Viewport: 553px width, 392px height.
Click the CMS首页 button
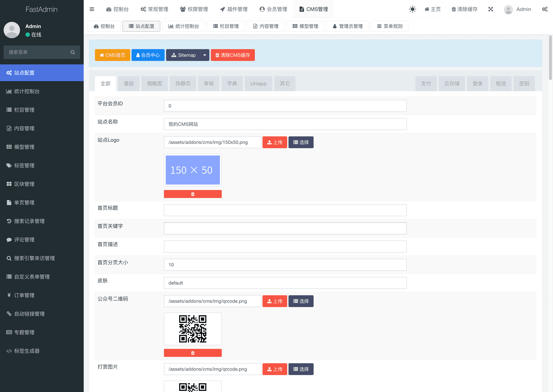pyautogui.click(x=112, y=55)
